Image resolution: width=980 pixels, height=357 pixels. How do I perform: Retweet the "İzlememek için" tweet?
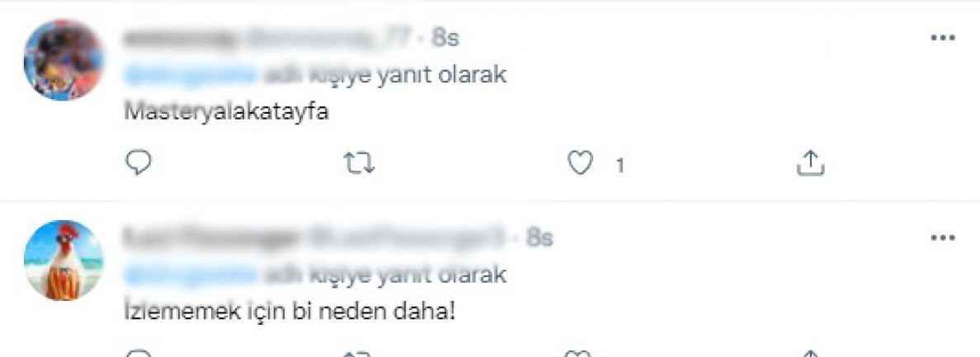360,355
